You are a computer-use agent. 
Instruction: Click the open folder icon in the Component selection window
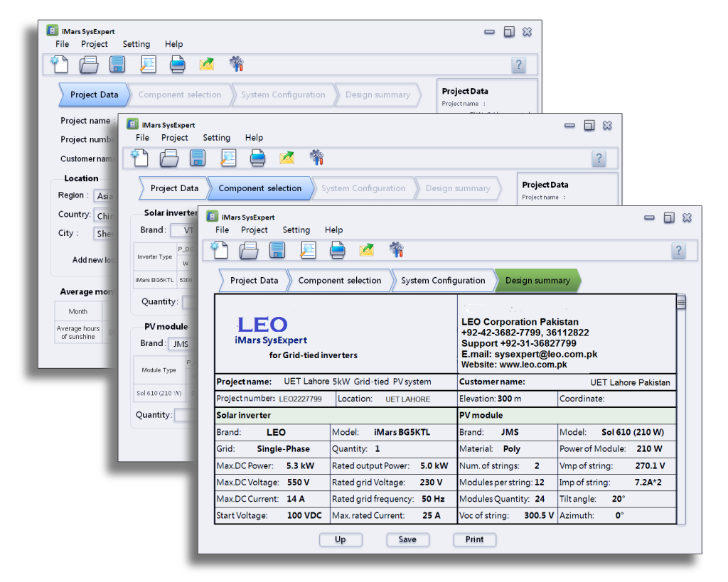pyautogui.click(x=169, y=158)
